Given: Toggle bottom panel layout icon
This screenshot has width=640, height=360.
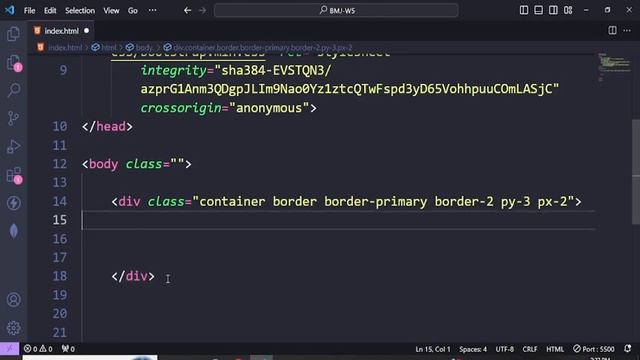Looking at the screenshot, I should pos(538,10).
